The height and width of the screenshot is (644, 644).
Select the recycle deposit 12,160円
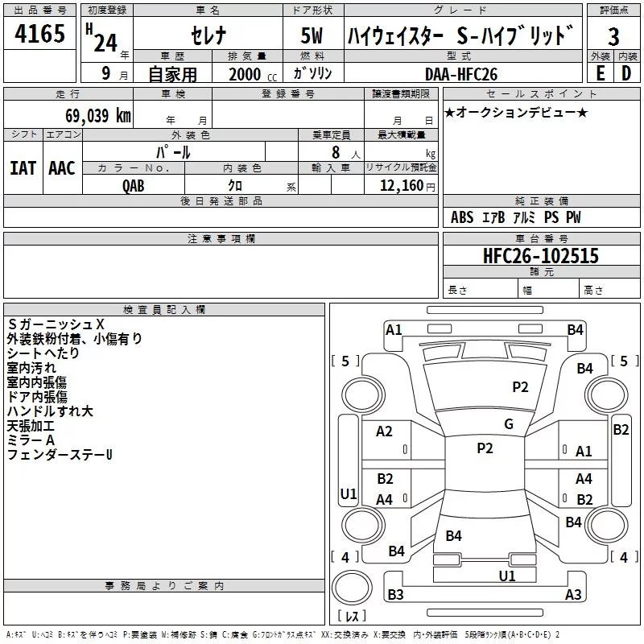pos(407,186)
